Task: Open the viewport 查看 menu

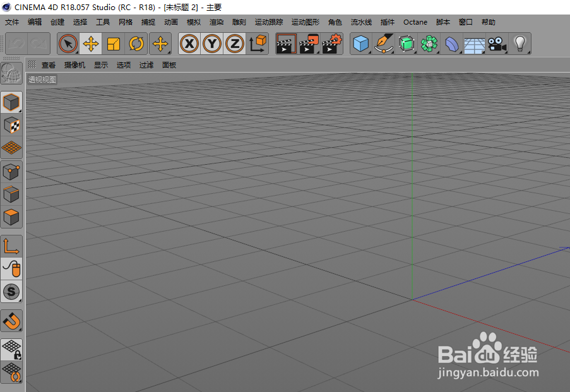Action: [49, 65]
